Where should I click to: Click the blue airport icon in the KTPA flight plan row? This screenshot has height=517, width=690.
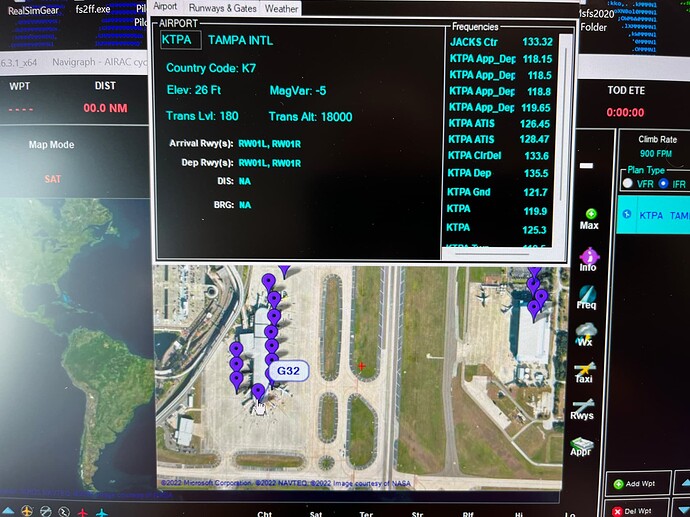click(x=627, y=214)
